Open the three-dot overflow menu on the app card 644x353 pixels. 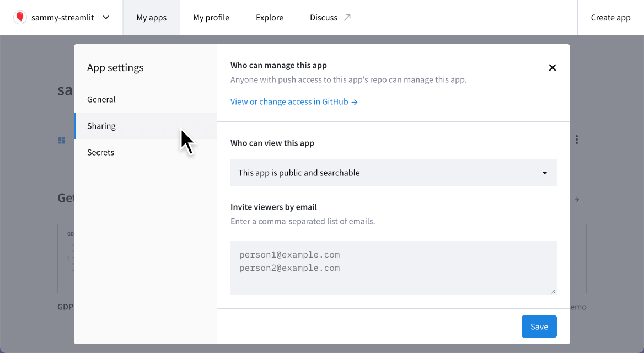pos(576,140)
